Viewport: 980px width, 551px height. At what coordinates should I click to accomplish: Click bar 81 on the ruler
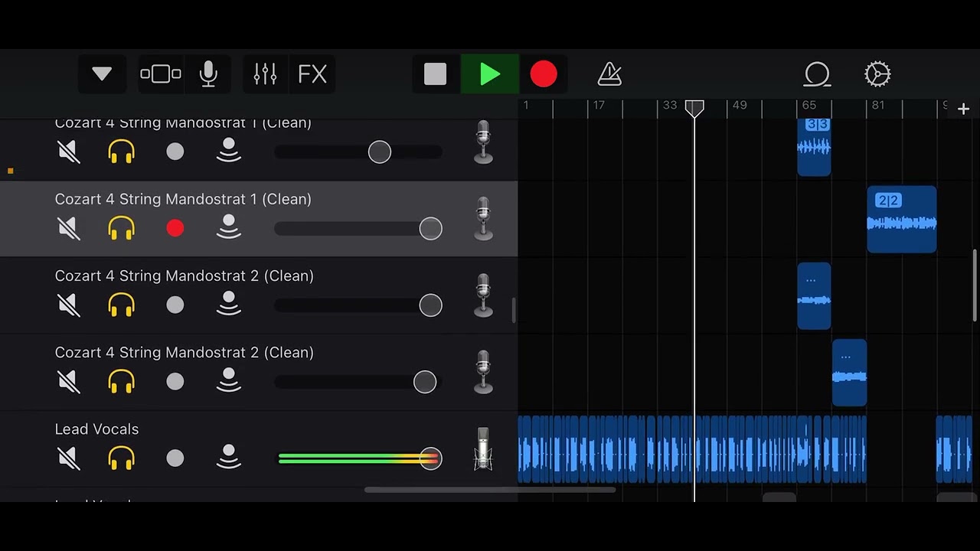tap(878, 105)
